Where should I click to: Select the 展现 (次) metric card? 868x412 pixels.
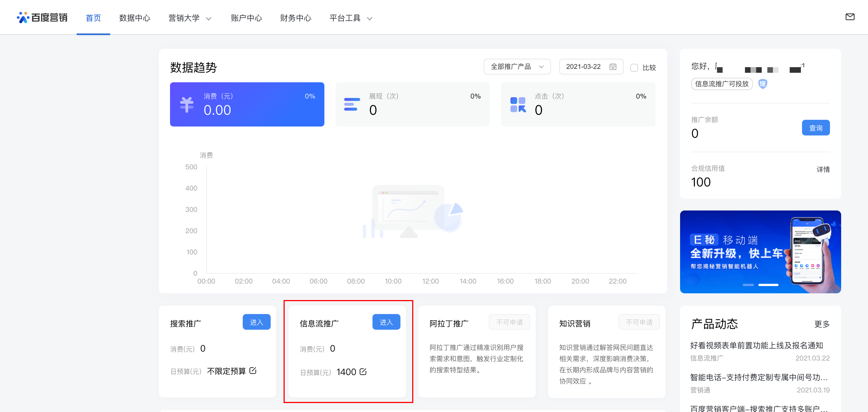point(412,104)
